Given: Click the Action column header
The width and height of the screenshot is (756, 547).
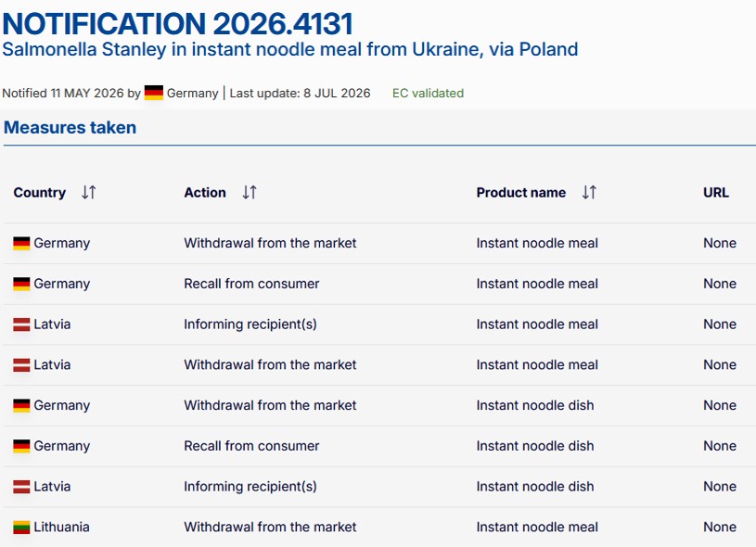Looking at the screenshot, I should (x=205, y=192).
